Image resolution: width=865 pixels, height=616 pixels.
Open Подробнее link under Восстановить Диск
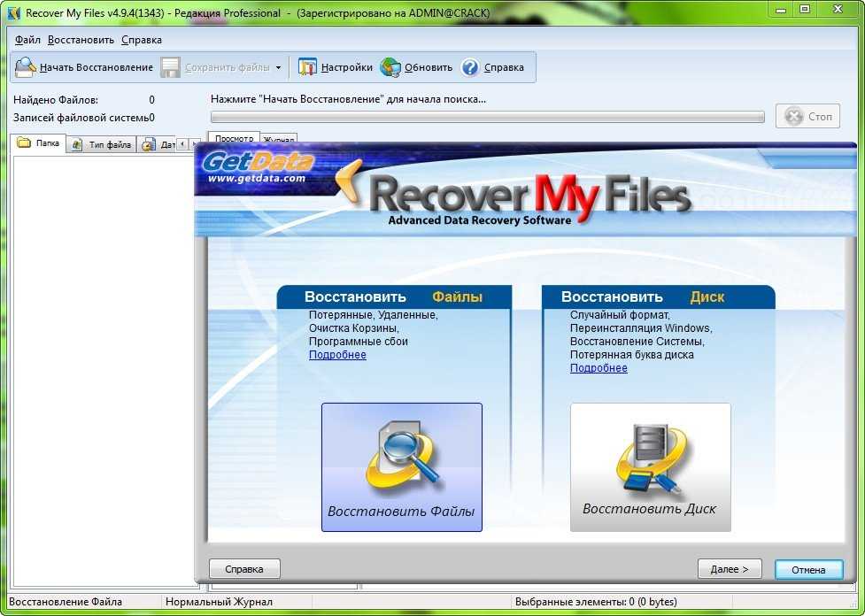(599, 368)
